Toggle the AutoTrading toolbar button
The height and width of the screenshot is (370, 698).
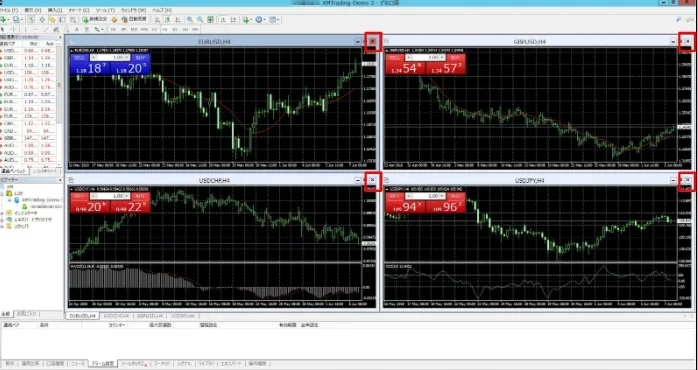pos(134,19)
